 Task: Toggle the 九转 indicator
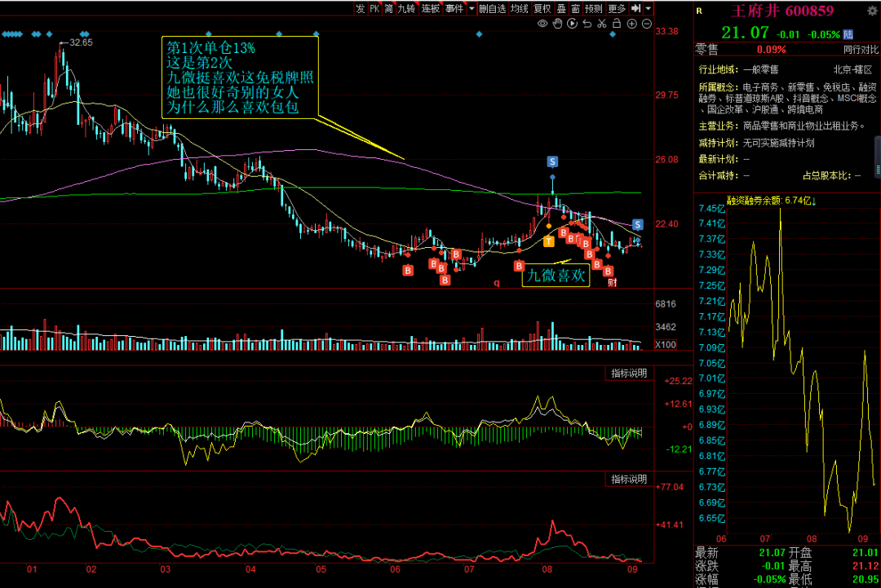406,8
